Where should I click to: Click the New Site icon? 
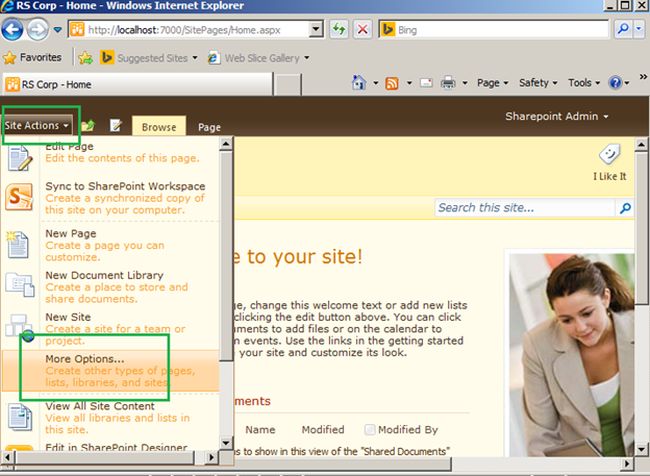20,328
